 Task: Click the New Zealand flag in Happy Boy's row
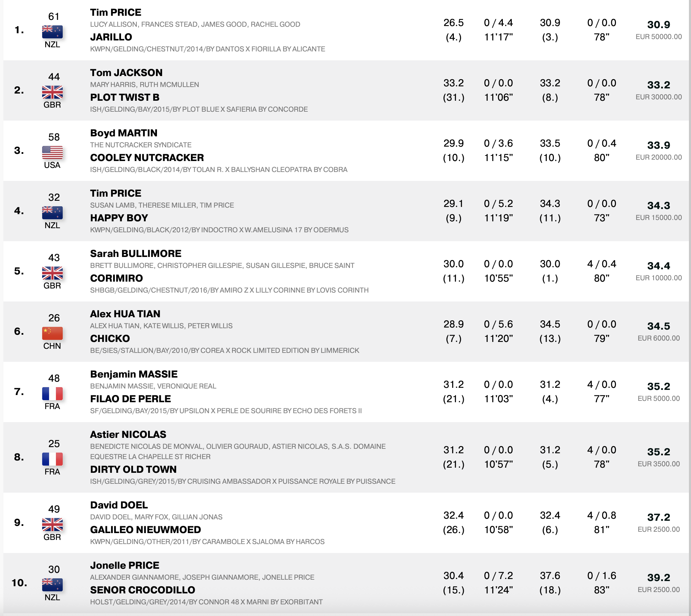click(52, 212)
